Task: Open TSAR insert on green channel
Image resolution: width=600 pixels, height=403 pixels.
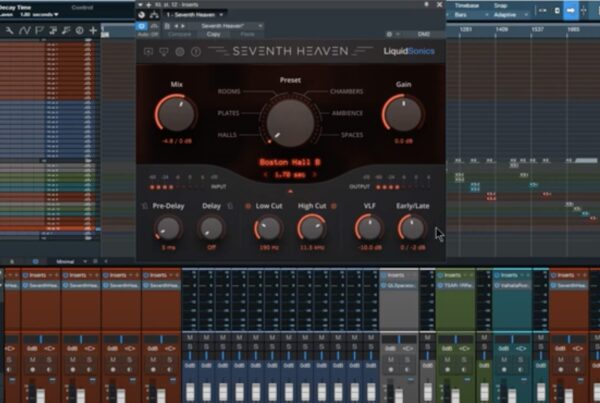Action: 455,286
